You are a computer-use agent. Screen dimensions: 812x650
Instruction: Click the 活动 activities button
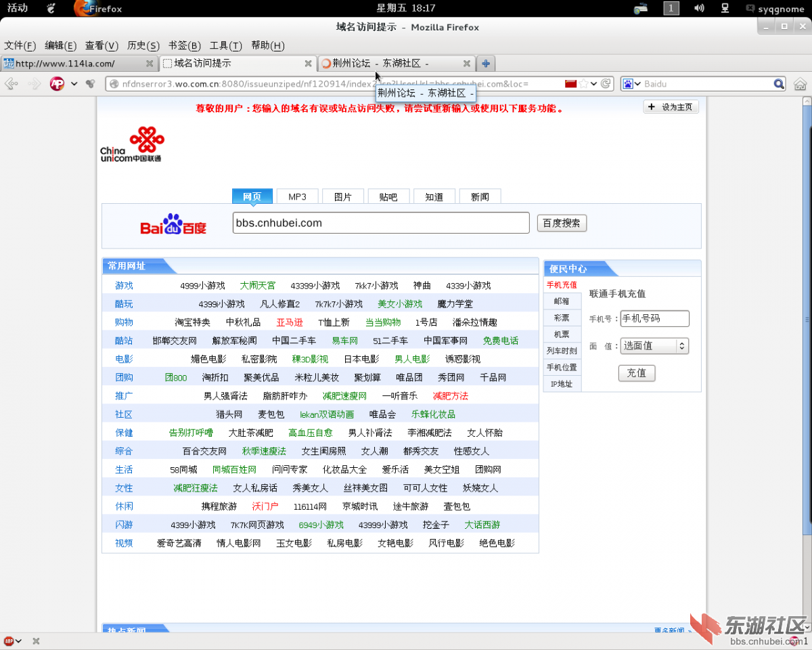coord(18,8)
